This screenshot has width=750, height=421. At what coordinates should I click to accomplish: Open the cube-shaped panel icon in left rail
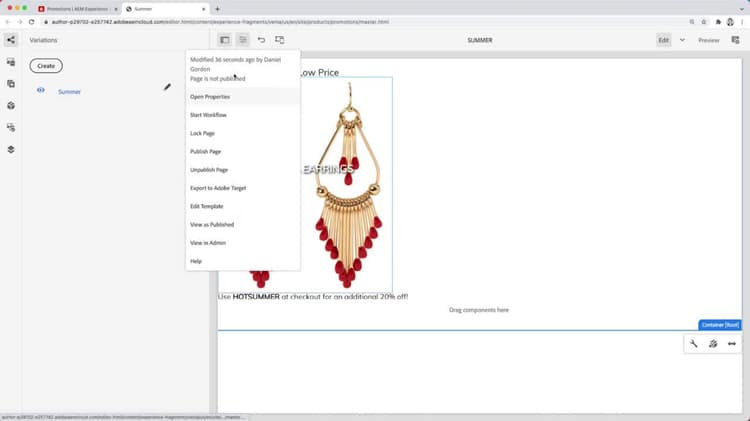coord(11,105)
